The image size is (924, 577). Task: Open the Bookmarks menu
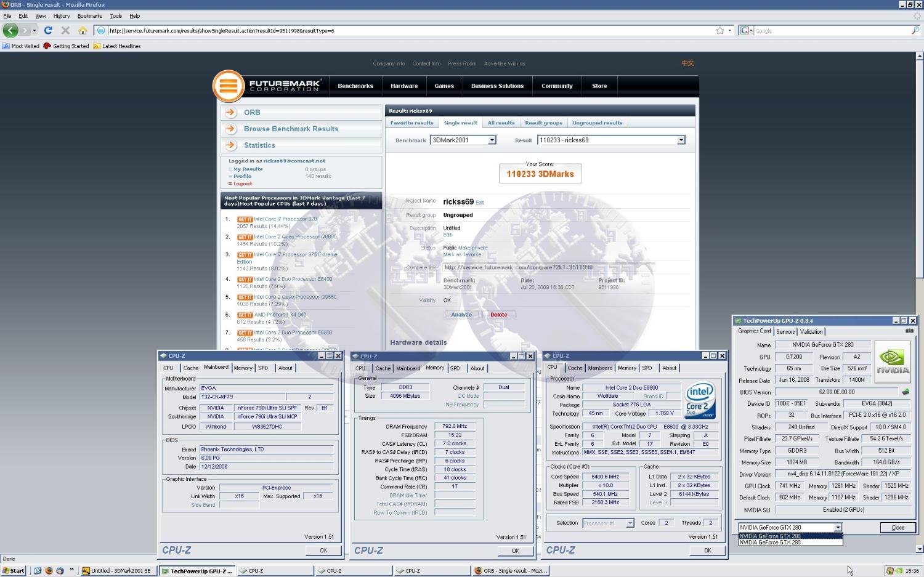click(x=90, y=16)
